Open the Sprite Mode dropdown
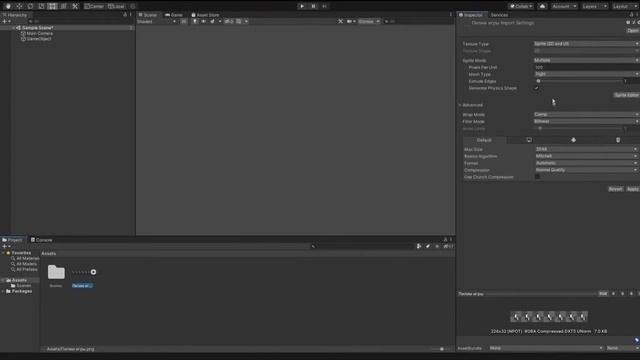The image size is (640, 360). click(x=586, y=60)
